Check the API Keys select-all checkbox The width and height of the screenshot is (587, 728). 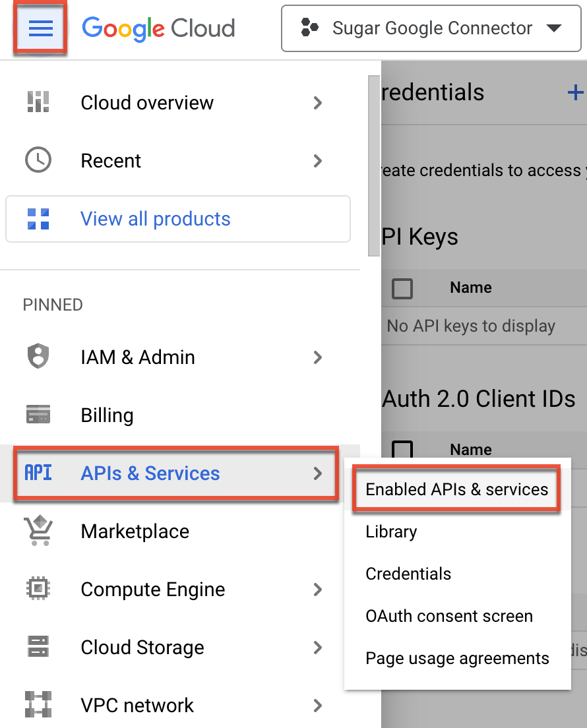point(402,288)
